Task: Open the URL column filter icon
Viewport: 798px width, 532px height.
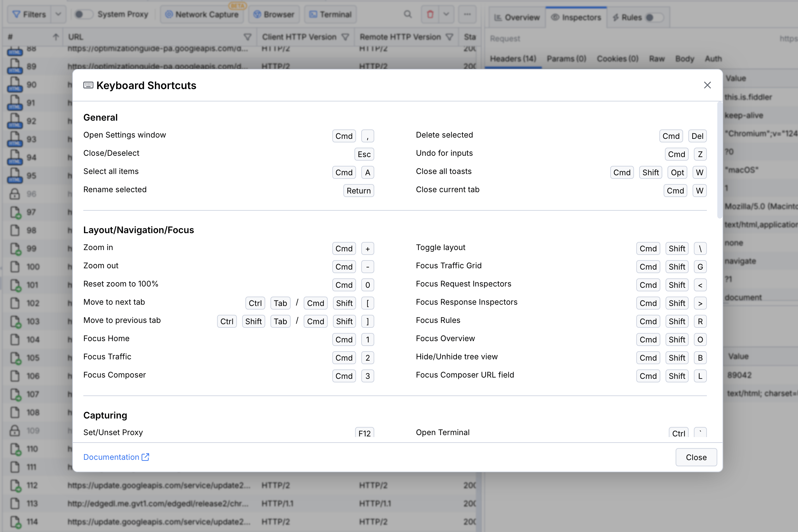Action: [x=248, y=37]
